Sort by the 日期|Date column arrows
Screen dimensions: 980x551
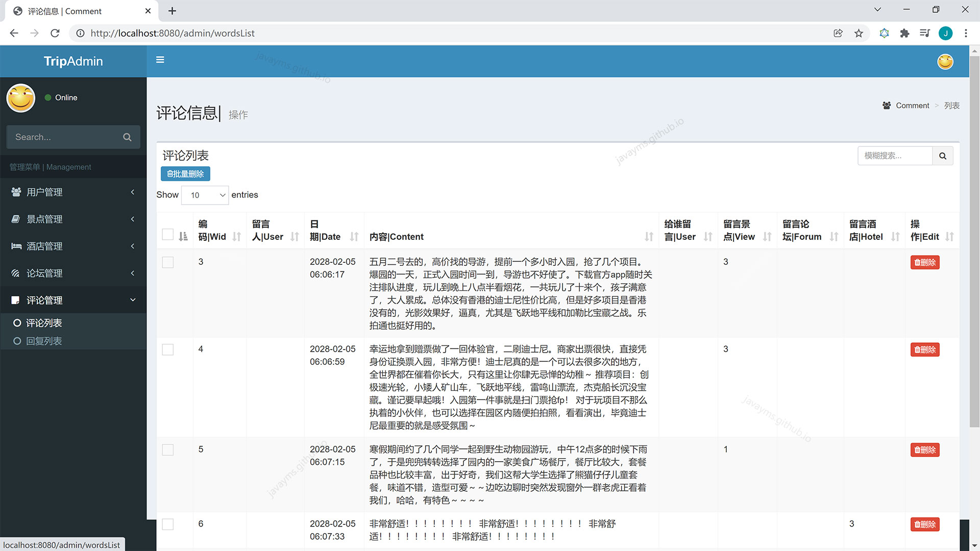tap(354, 236)
